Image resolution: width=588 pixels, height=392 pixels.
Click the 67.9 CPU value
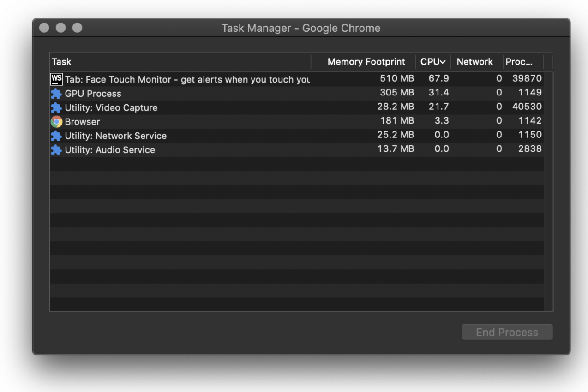[x=439, y=78]
